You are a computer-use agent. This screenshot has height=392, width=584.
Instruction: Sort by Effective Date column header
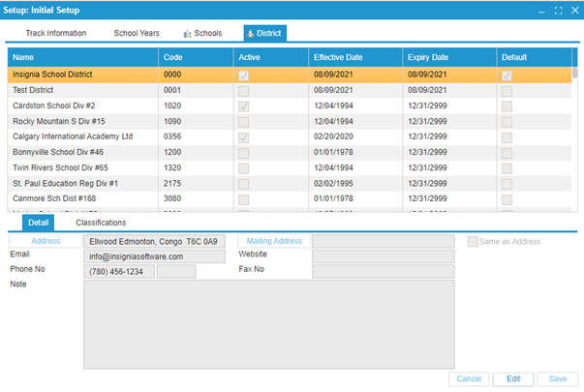click(354, 57)
